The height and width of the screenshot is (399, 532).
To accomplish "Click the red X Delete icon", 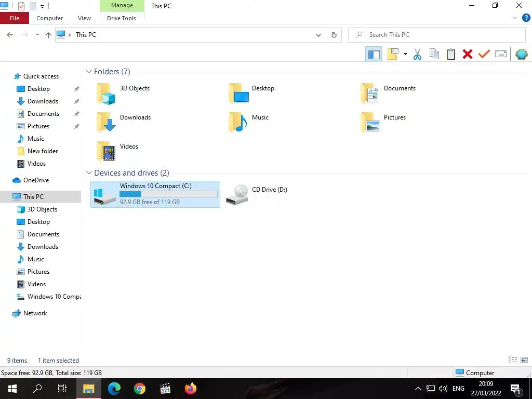I will tap(467, 54).
